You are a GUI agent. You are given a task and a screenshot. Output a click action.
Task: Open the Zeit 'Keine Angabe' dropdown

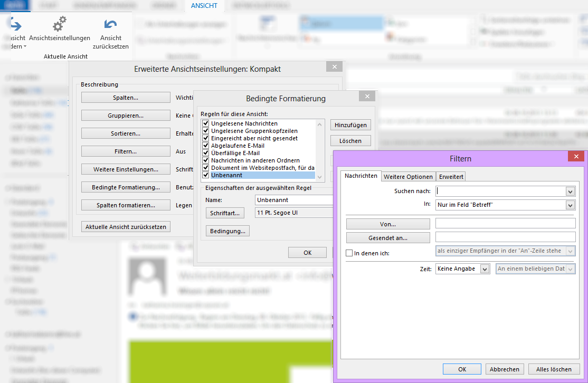tap(486, 269)
